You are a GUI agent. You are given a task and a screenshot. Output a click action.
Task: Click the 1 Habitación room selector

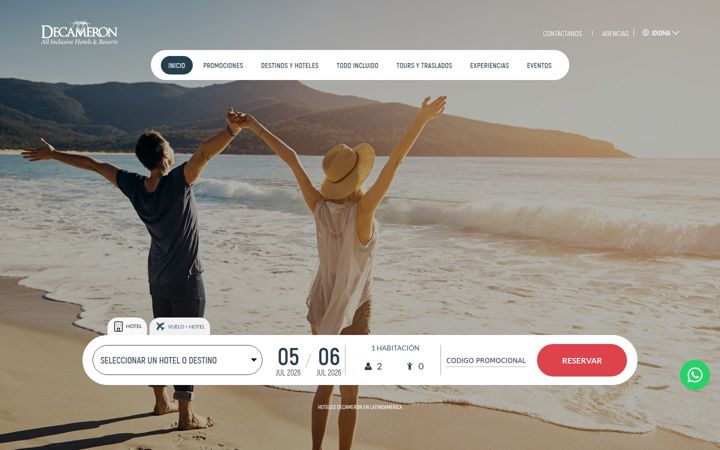395,348
